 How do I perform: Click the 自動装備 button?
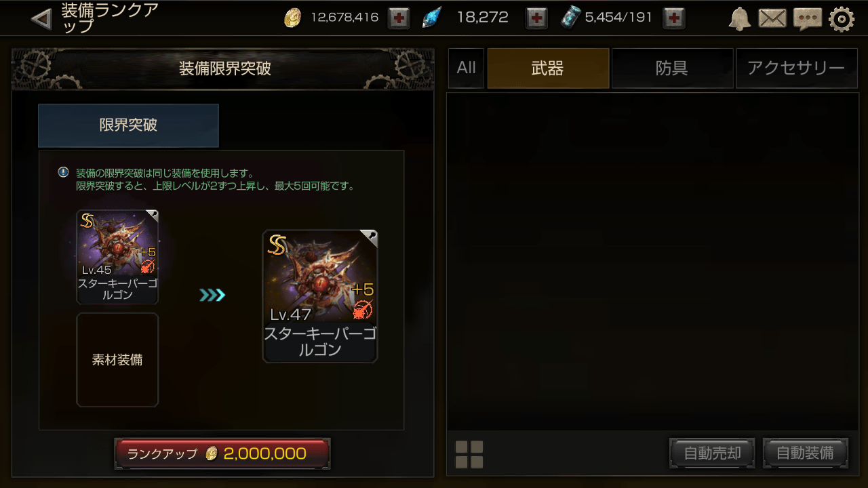click(806, 453)
